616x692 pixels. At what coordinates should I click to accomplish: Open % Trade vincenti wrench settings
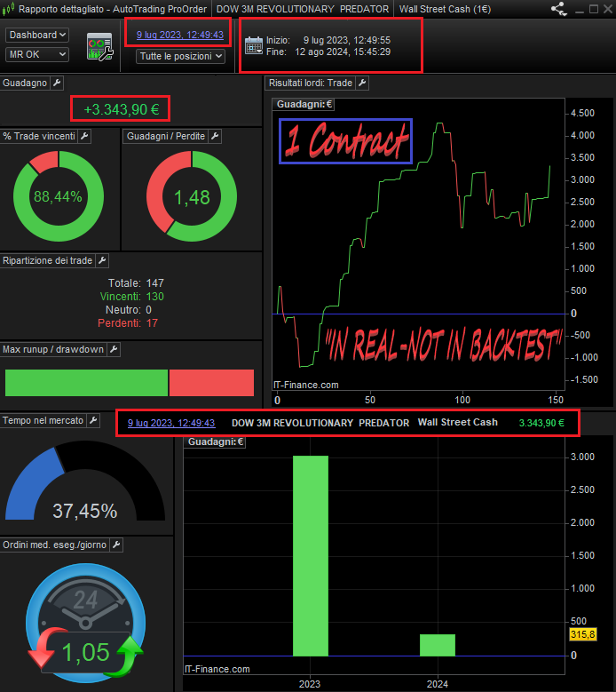[x=84, y=136]
